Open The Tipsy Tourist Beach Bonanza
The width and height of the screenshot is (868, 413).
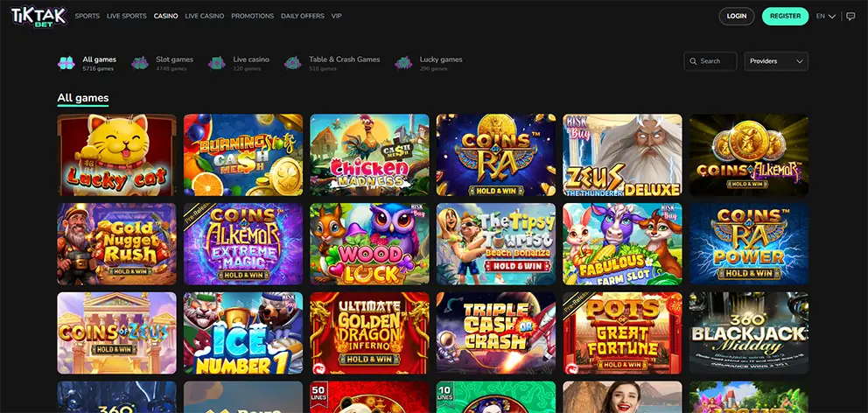pos(496,244)
